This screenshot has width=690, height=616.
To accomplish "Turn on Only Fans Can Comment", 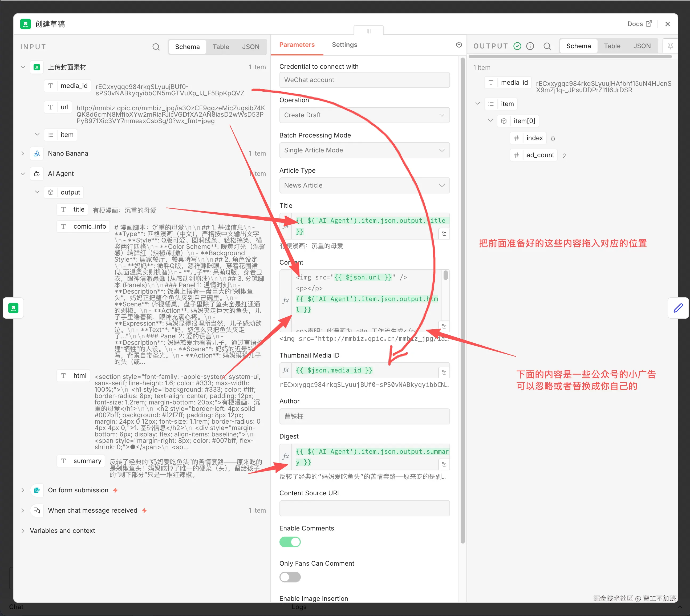I will 290,577.
